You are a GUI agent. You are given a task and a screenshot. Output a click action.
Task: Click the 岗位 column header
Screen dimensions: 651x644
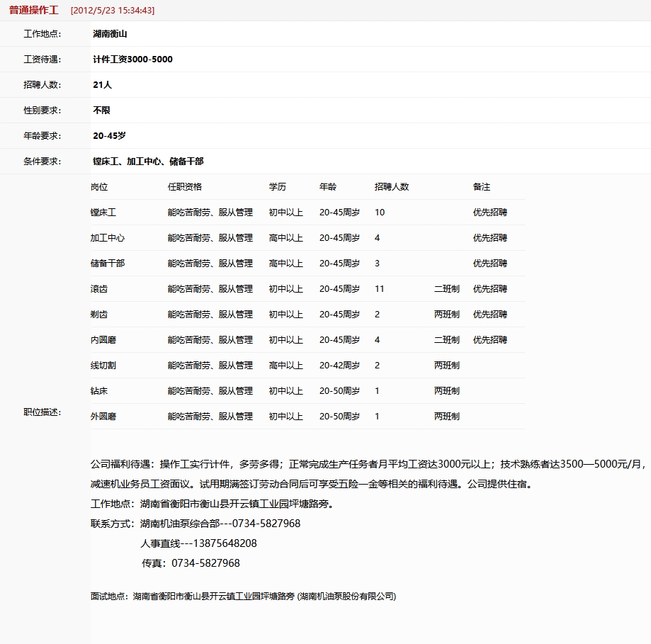coord(99,187)
